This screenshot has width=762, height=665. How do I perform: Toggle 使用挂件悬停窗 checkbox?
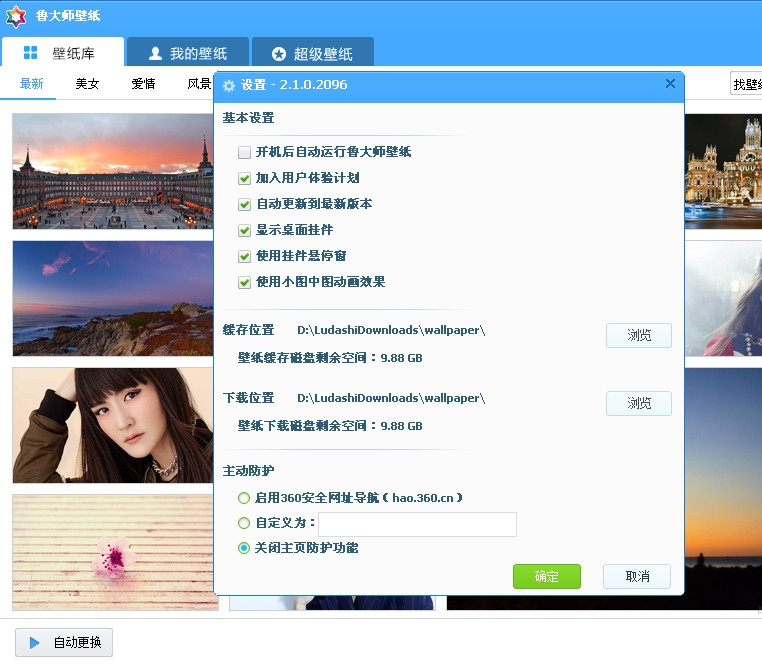point(244,256)
